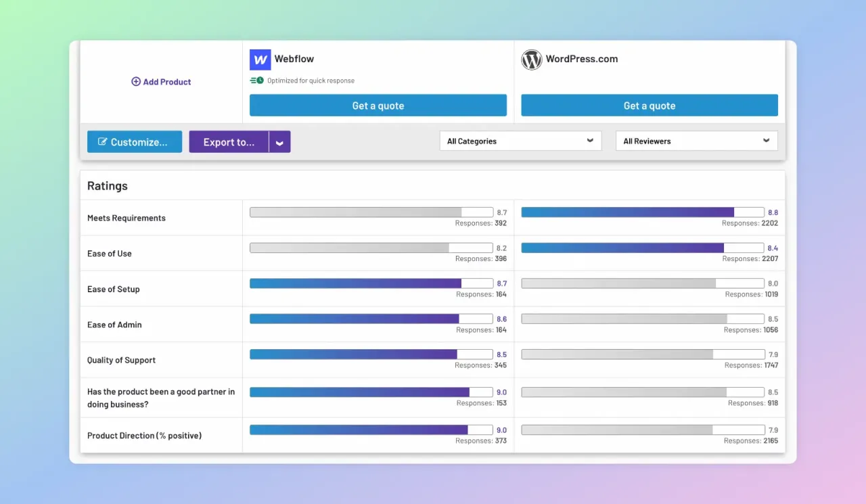Open the All Reviewers dropdown
Image resolution: width=866 pixels, height=504 pixels.
coord(696,141)
